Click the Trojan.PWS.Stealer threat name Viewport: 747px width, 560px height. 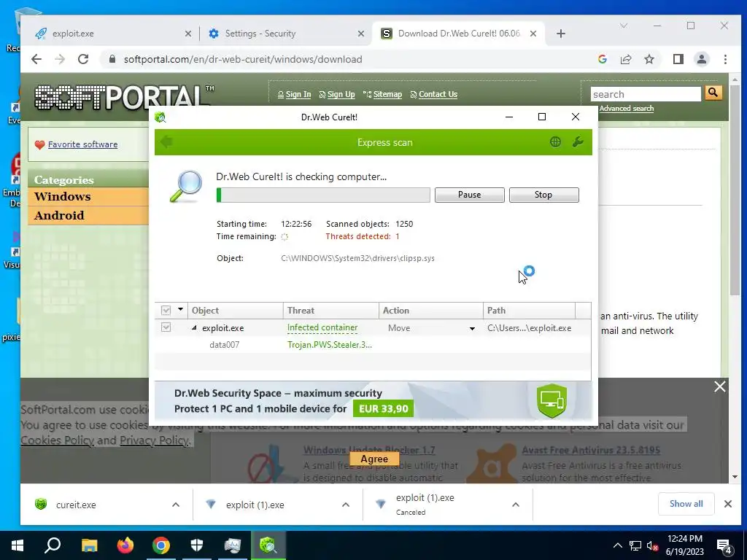click(x=330, y=345)
